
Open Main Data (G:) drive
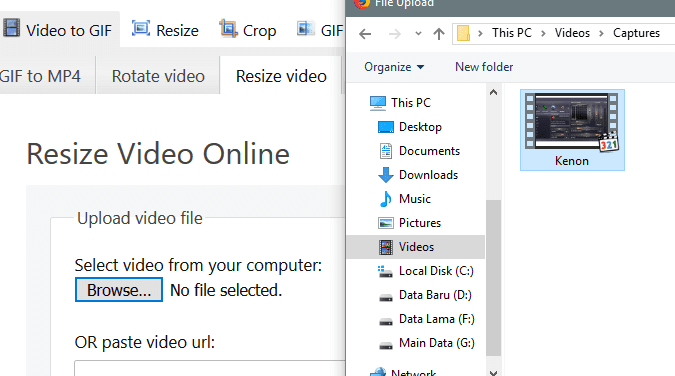[x=437, y=343]
